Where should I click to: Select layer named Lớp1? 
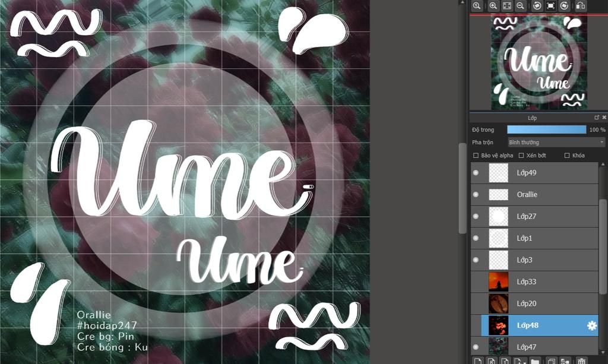click(x=524, y=238)
